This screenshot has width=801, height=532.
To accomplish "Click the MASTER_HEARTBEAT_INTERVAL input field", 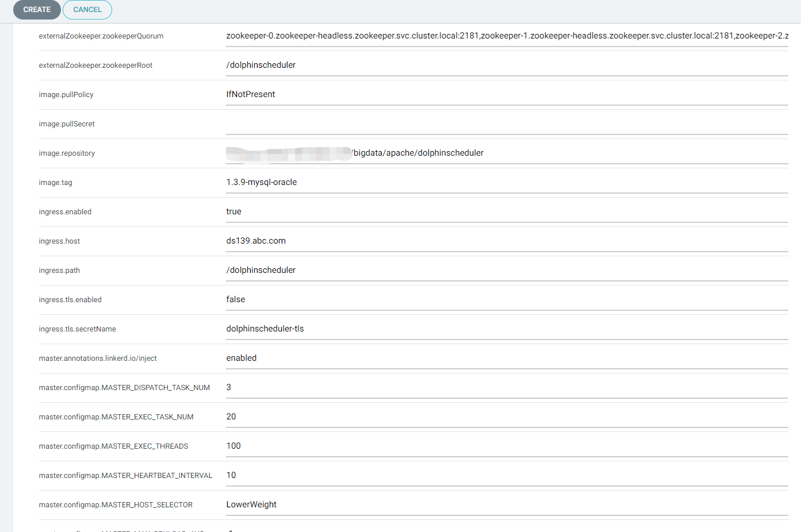I will (x=506, y=475).
